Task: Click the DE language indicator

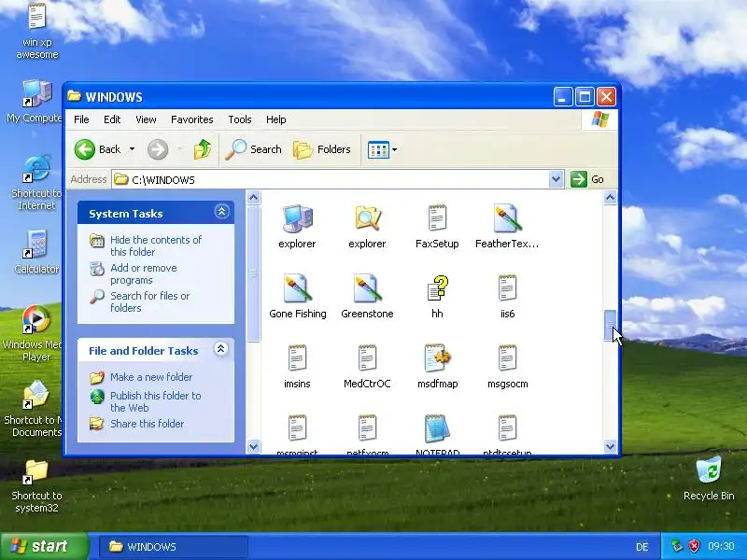Action: (642, 547)
